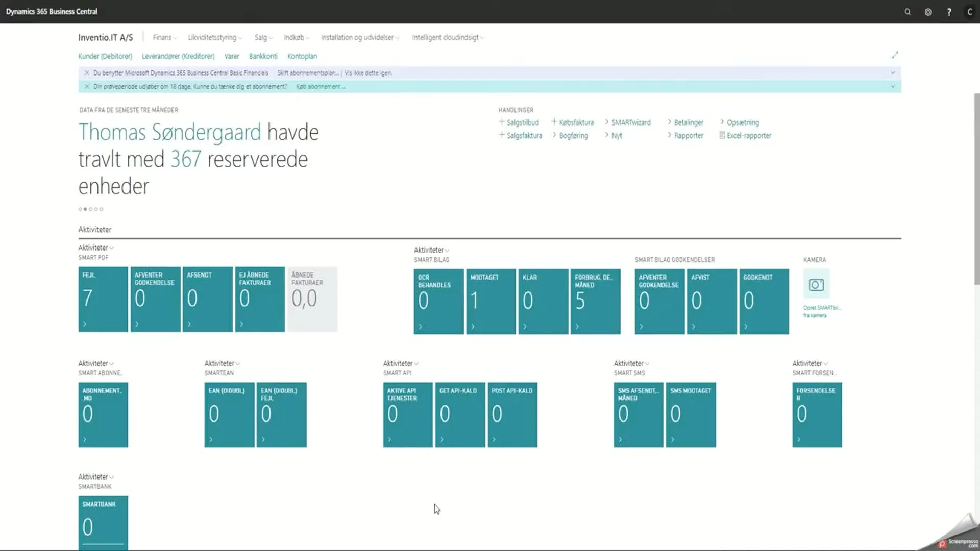Click Køb abonnement link
Screen dimensions: 980x551
tap(321, 86)
